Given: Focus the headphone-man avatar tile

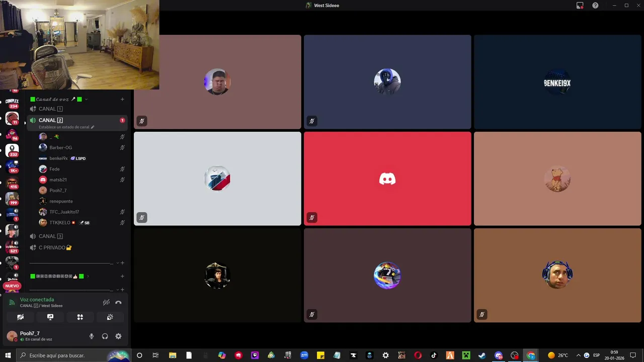Looking at the screenshot, I should (557, 275).
